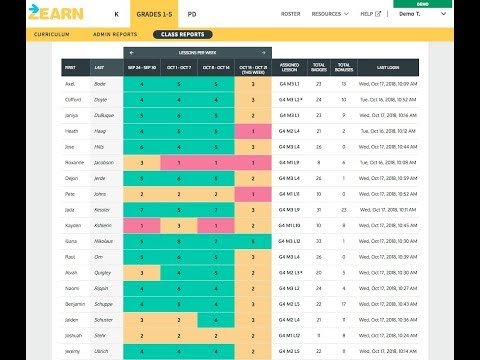Click Benjamin's first name
480x360 pixels.
[75, 304]
